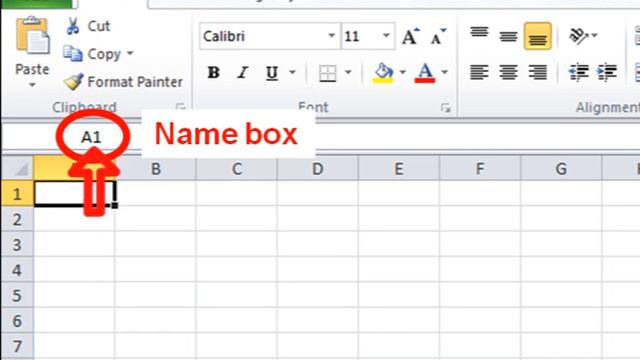
Task: Apply red font color A
Action: tap(425, 73)
